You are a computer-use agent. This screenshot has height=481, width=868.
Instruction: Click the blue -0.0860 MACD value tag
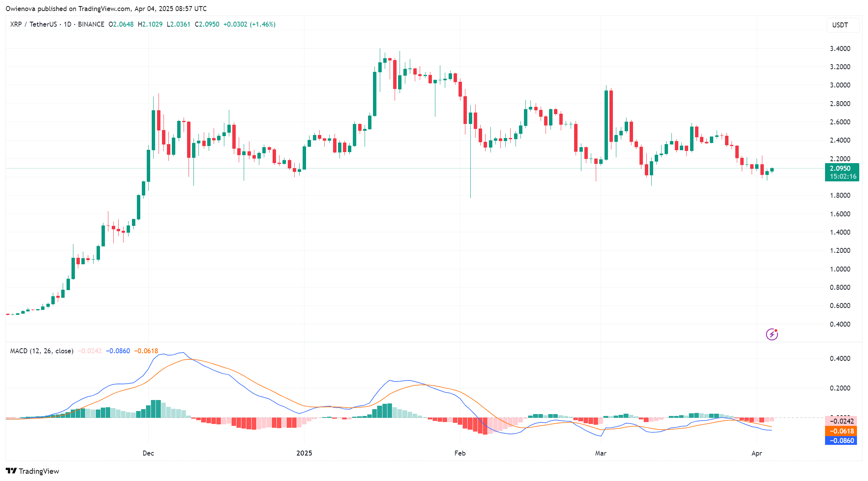[x=841, y=440]
